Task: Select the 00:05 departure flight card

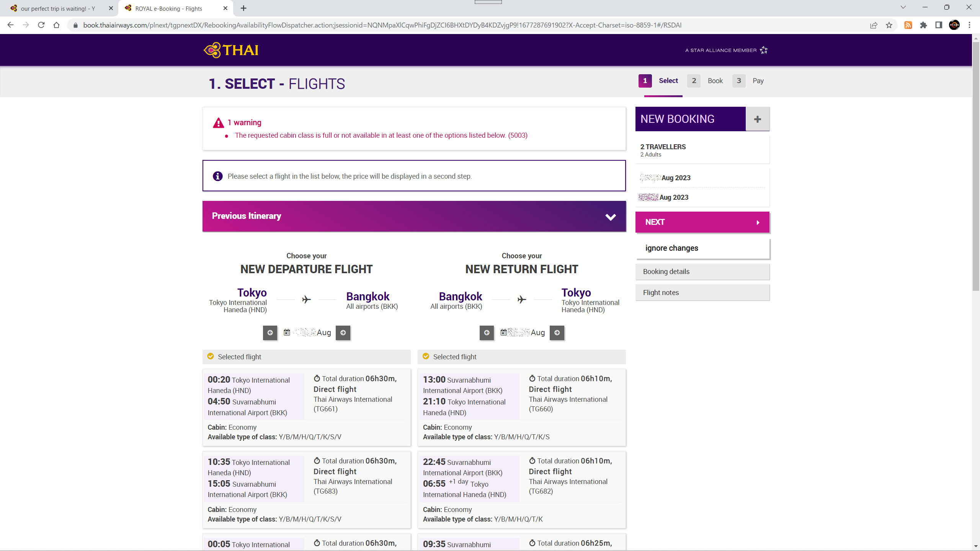Action: tap(306, 543)
